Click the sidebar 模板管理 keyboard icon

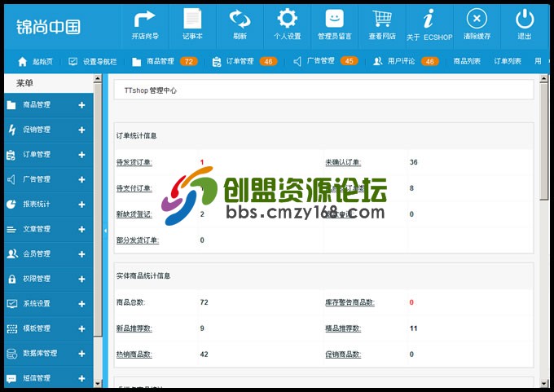11,328
